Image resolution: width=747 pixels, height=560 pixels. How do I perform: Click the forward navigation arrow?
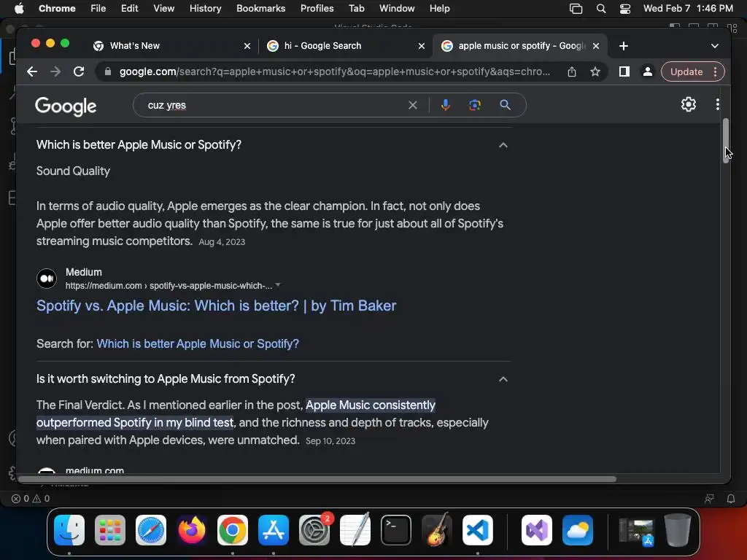click(x=55, y=72)
